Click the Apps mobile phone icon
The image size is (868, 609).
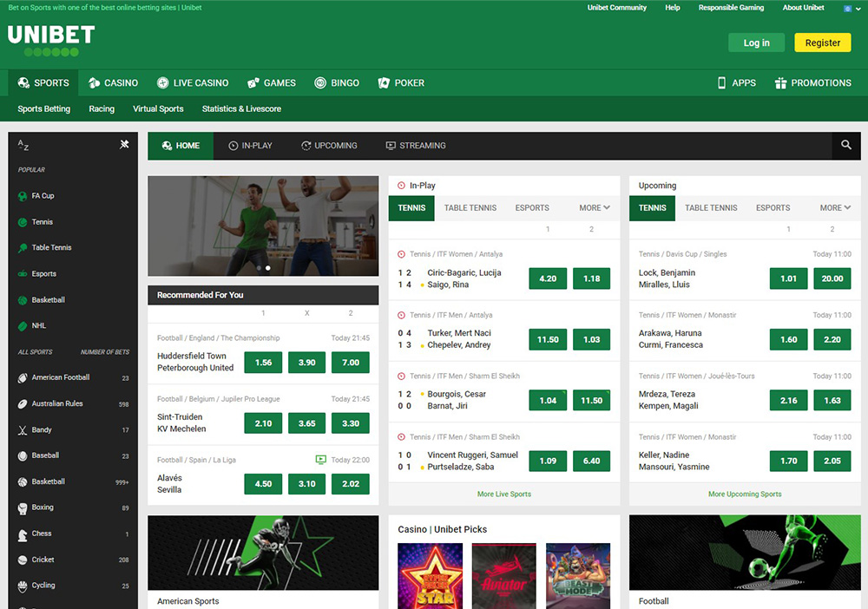[x=721, y=83]
